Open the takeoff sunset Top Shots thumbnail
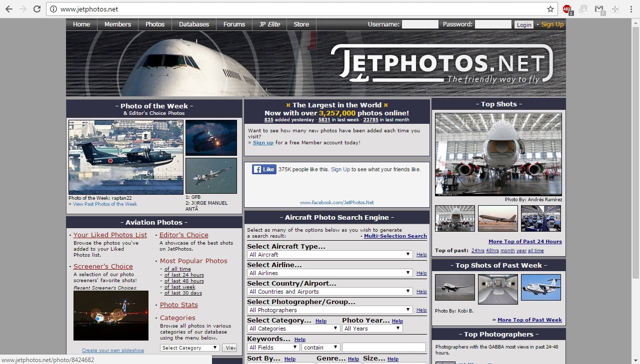This screenshot has height=364, width=640. tap(498, 218)
